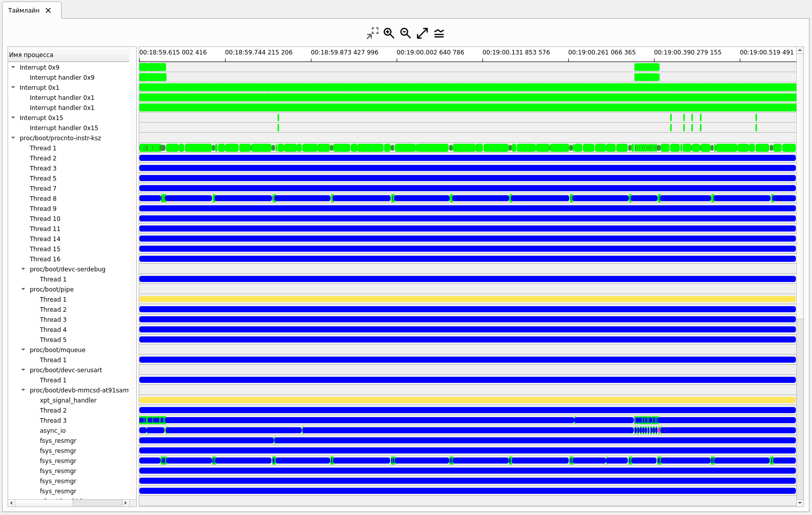Collapse the Interrupt 0x9 tree node
Screen dimensions: 812x515
pyautogui.click(x=14, y=67)
